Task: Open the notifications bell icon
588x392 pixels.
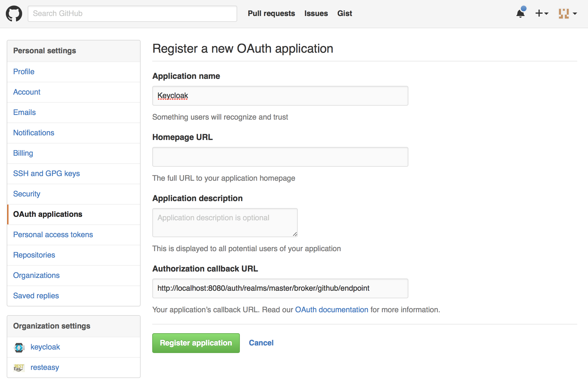Action: click(x=520, y=13)
